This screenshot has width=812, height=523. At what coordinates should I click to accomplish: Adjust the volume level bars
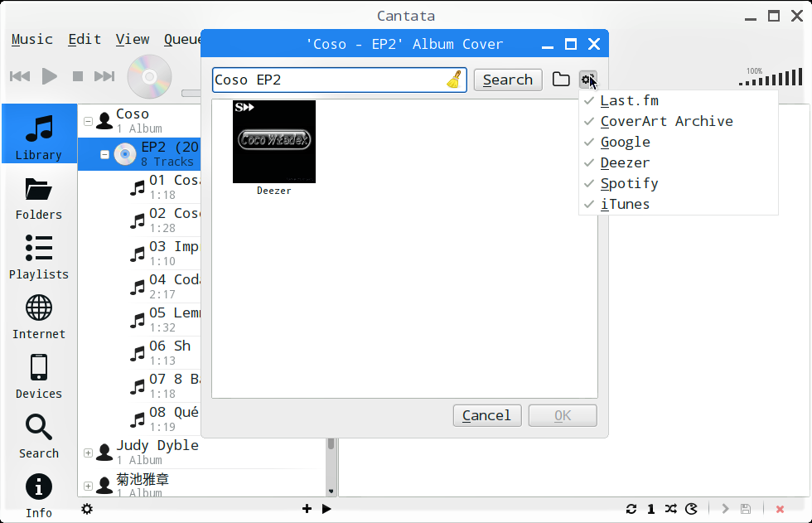(x=771, y=76)
